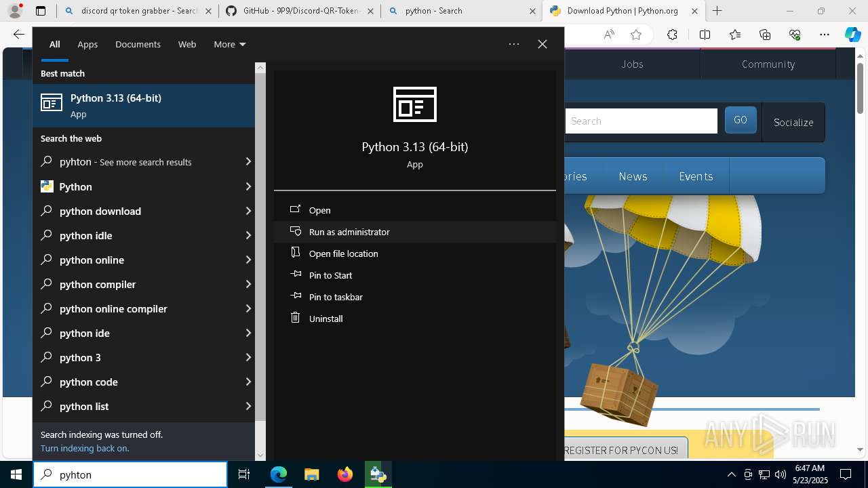Open the Copilot sidebar icon
Screen dimensions: 868x488
[x=852, y=35]
